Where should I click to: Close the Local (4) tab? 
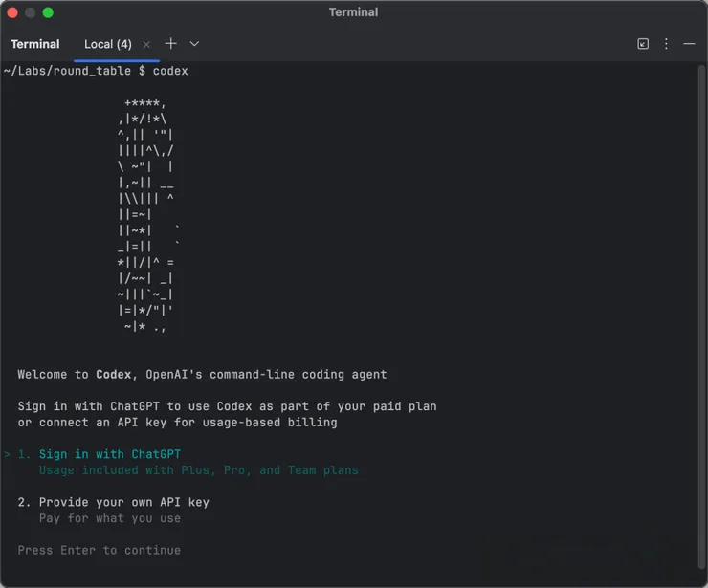tap(146, 44)
